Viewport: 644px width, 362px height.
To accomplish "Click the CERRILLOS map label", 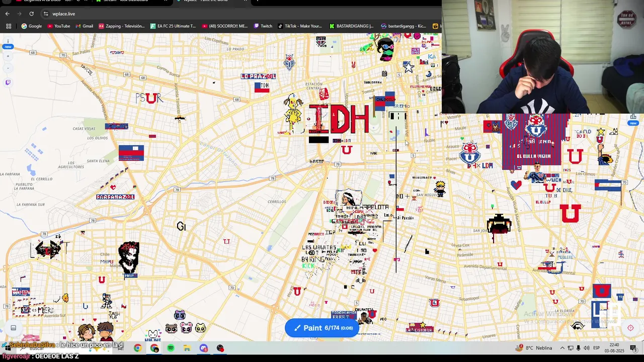I will pyautogui.click(x=277, y=202).
